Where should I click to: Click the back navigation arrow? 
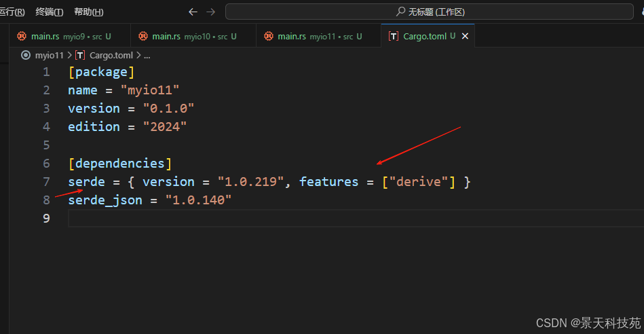(193, 12)
